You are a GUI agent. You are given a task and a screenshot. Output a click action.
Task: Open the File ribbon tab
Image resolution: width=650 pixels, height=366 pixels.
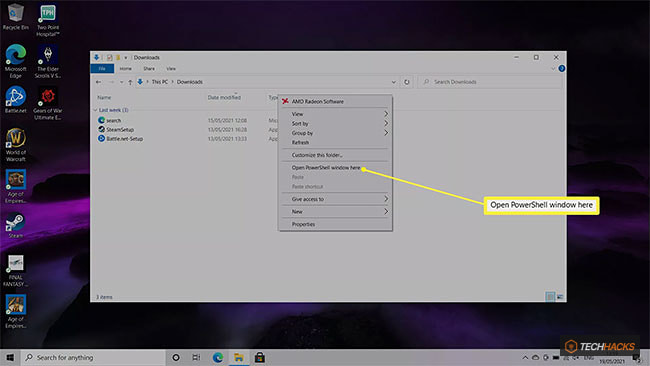tap(102, 68)
